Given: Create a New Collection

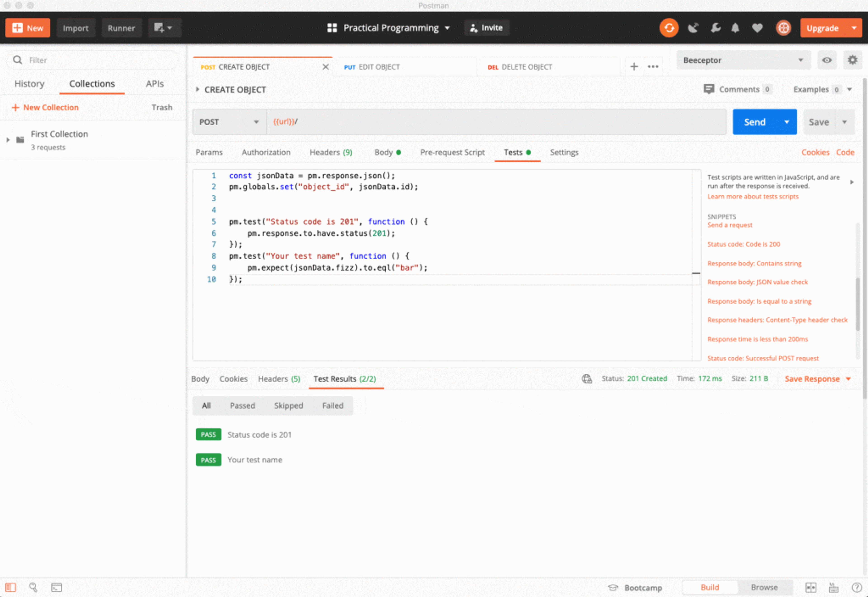Looking at the screenshot, I should (x=45, y=107).
